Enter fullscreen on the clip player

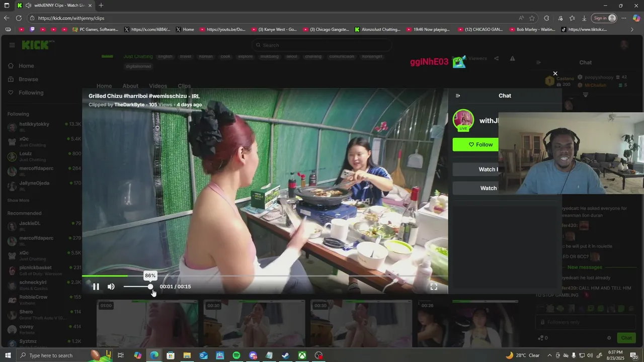[434, 287]
